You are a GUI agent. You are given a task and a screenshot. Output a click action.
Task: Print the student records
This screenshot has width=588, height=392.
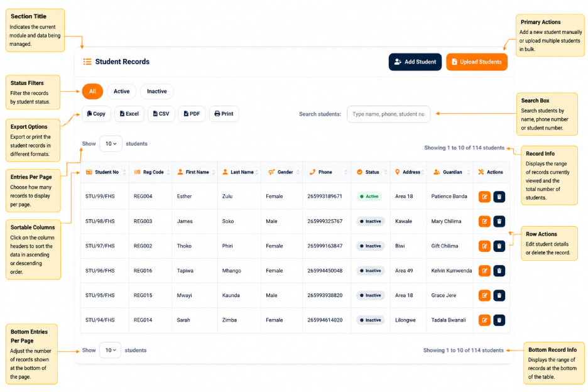tap(224, 114)
